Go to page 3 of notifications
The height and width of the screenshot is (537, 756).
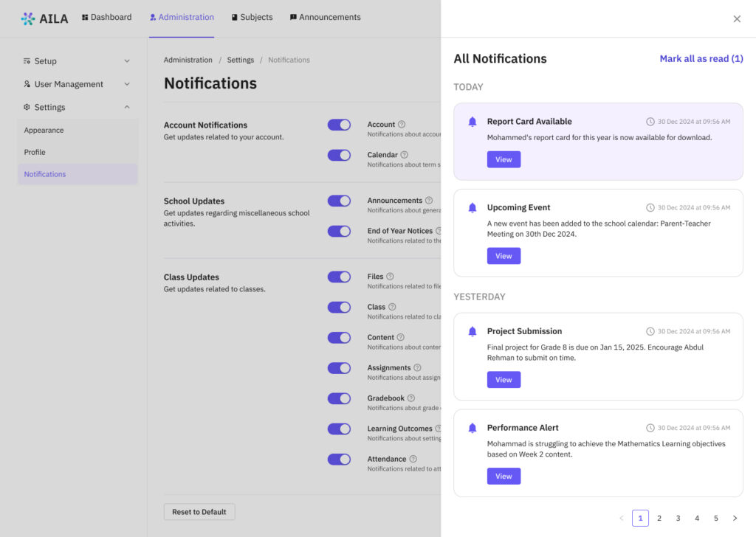(x=678, y=518)
